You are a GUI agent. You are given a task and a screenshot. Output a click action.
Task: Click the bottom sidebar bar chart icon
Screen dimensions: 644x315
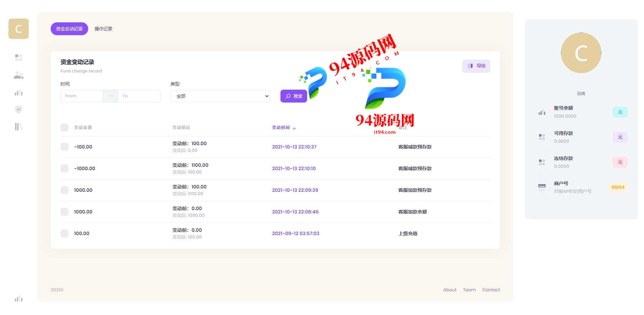[19, 298]
